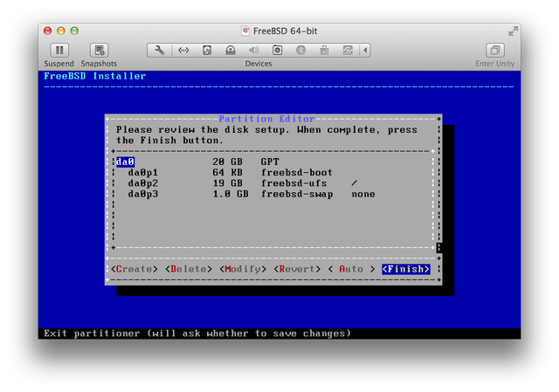This screenshot has height=392, width=559.
Task: Select the Auto button
Action: tap(351, 269)
